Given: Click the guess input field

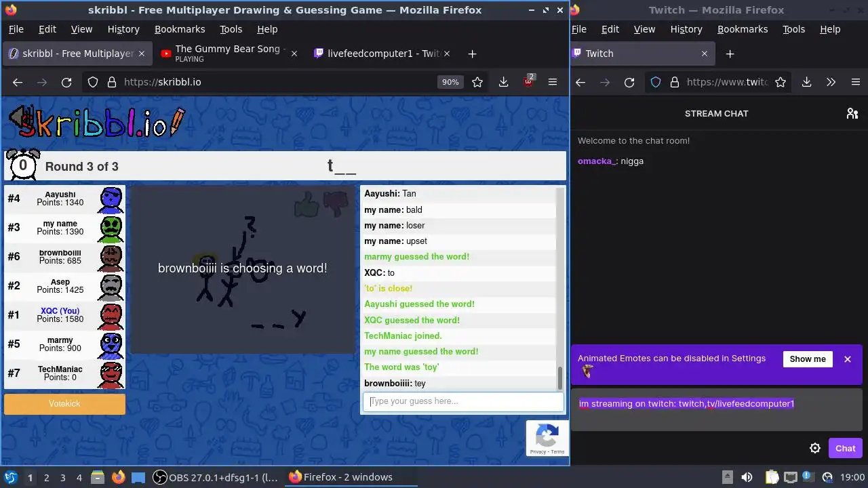Looking at the screenshot, I should (463, 401).
